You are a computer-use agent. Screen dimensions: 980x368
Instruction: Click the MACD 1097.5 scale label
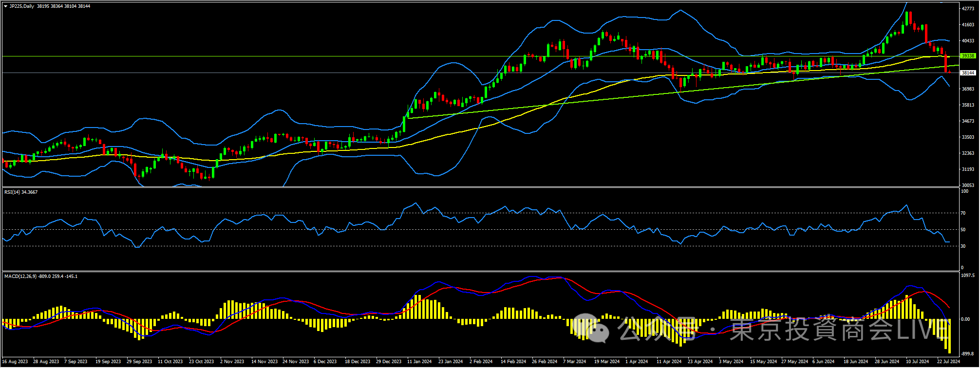point(967,276)
